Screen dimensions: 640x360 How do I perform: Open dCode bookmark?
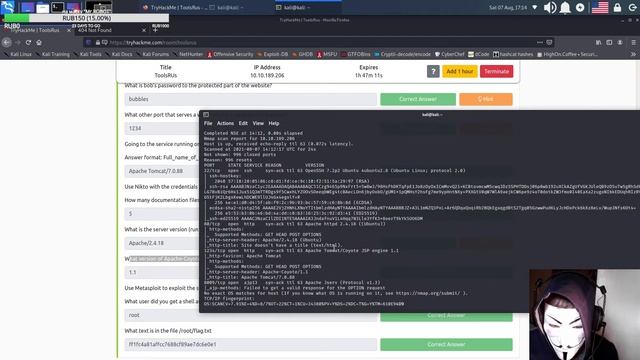(479, 54)
